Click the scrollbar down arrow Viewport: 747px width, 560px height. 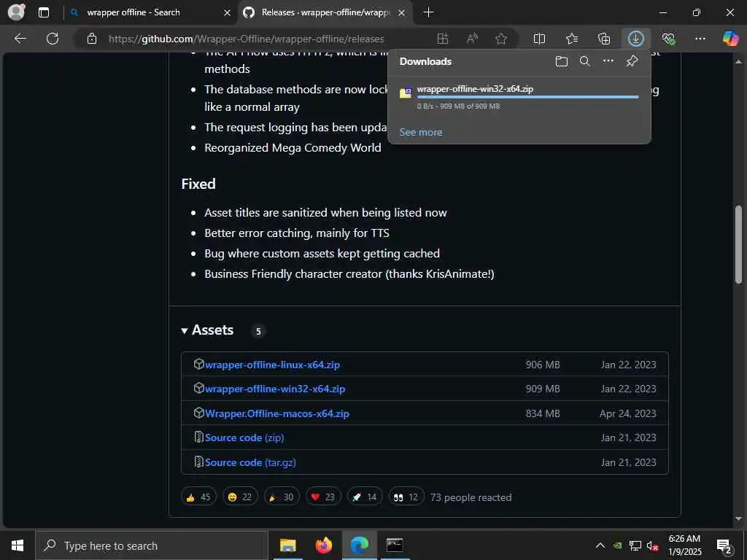pos(738,518)
